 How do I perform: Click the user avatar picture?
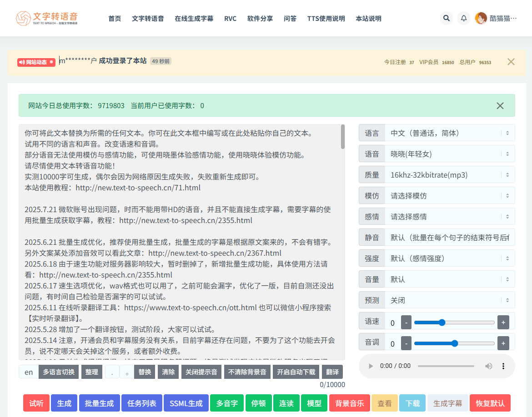[481, 18]
